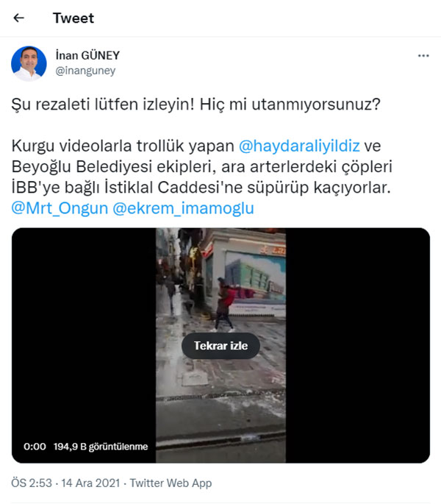Viewport: 441px width, 504px height.
Task: Click the İnan GÜNEY display name
Action: point(87,55)
